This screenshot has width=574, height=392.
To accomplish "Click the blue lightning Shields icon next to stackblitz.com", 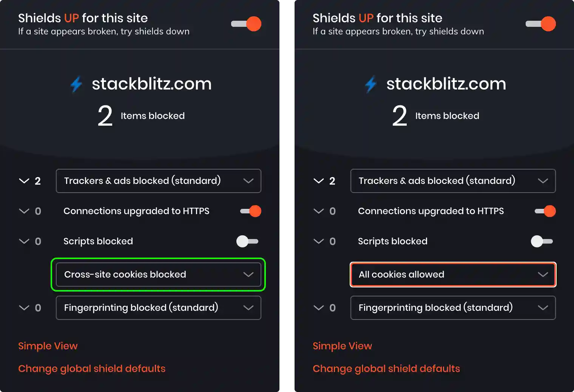I will [x=76, y=84].
